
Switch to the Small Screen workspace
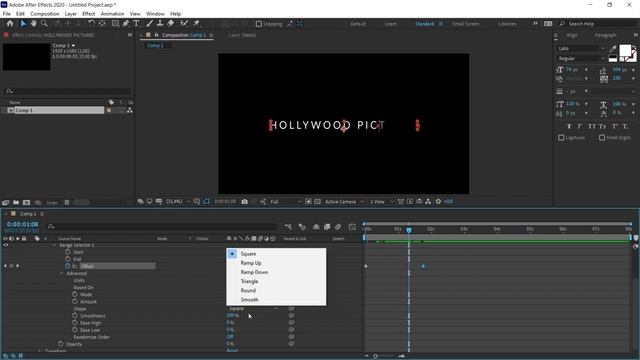466,24
